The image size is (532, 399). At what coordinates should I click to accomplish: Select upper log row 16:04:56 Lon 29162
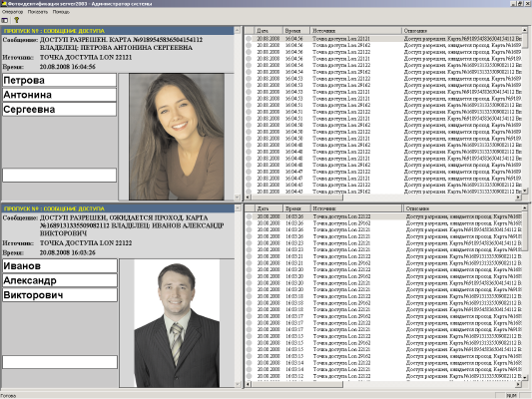pos(383,46)
